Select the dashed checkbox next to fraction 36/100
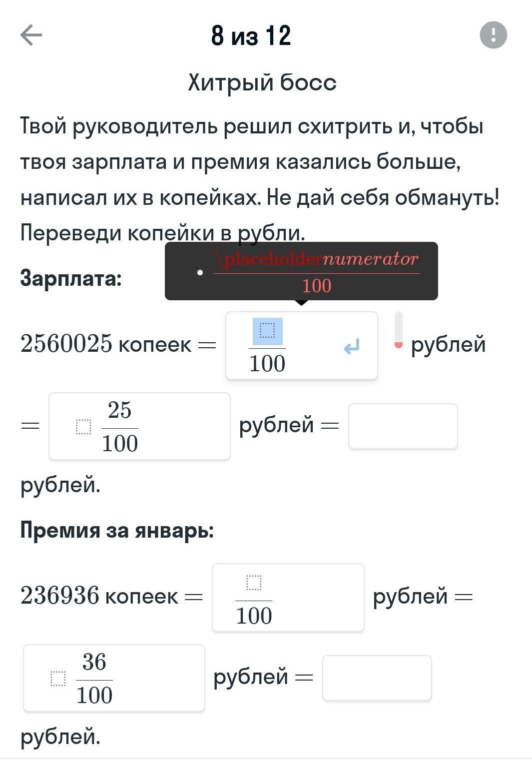Screen dimensions: 532x764 [58, 678]
